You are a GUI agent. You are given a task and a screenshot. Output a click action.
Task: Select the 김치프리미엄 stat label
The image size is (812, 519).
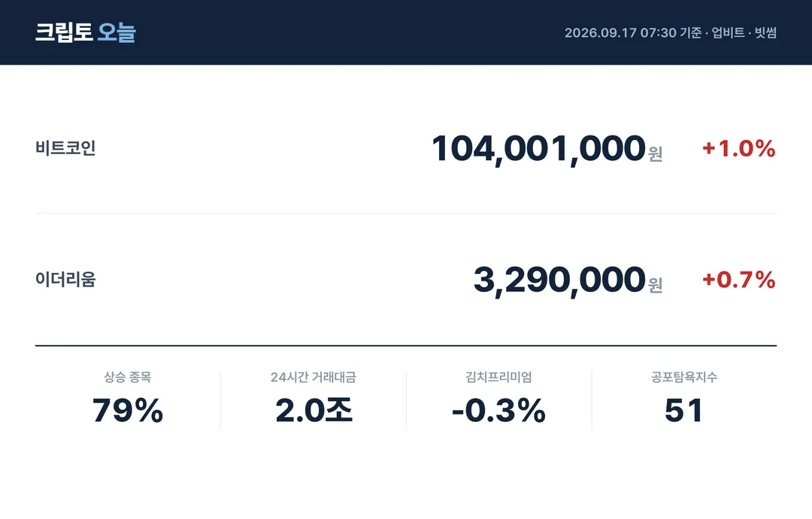(x=498, y=377)
